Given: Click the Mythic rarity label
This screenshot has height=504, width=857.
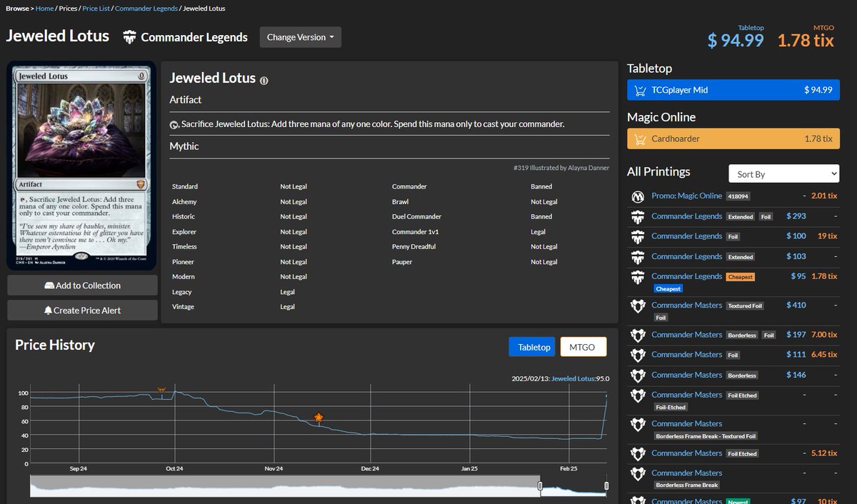Looking at the screenshot, I should point(184,146).
